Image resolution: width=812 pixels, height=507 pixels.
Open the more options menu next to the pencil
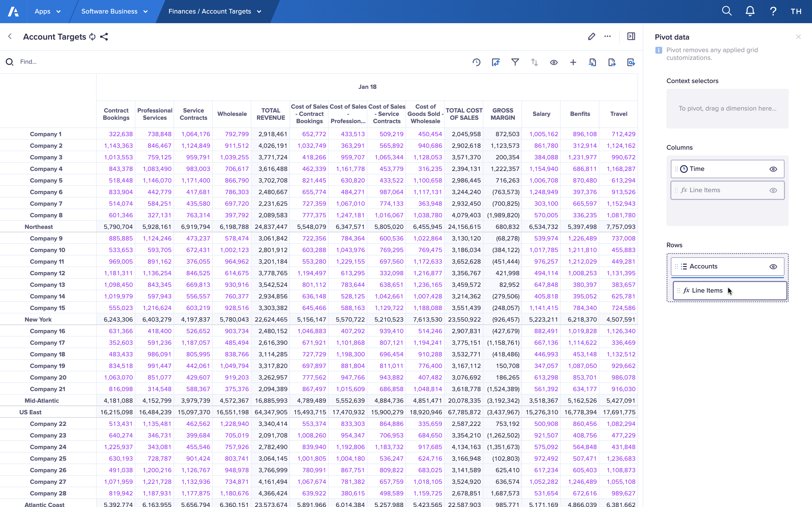click(608, 36)
